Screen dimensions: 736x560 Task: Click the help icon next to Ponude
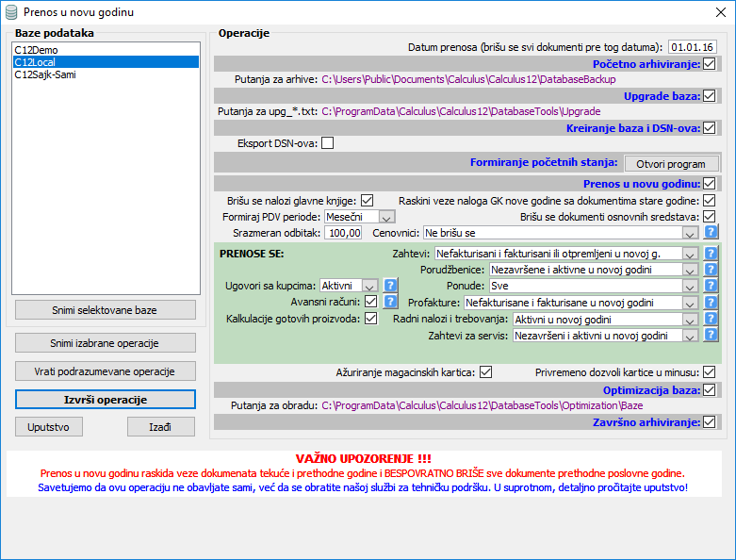(711, 286)
